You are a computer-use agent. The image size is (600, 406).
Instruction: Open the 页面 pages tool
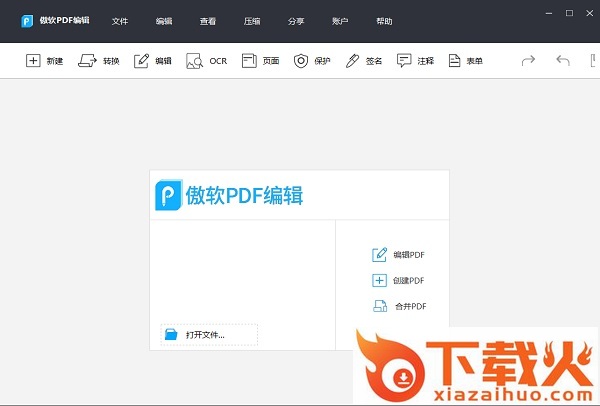pos(249,60)
